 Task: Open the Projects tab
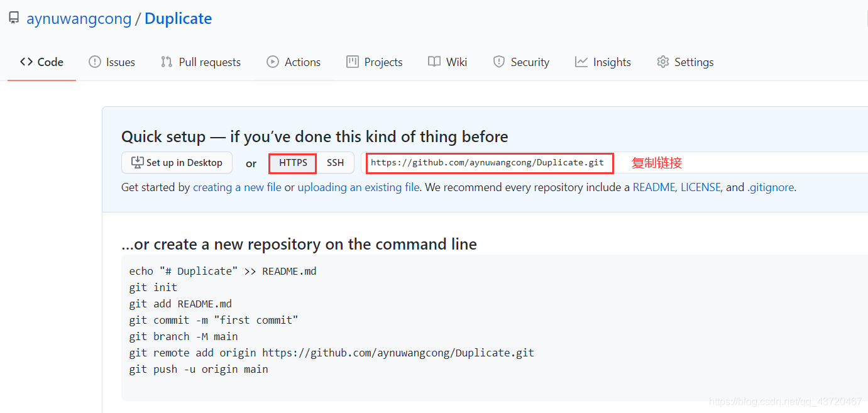(x=374, y=62)
